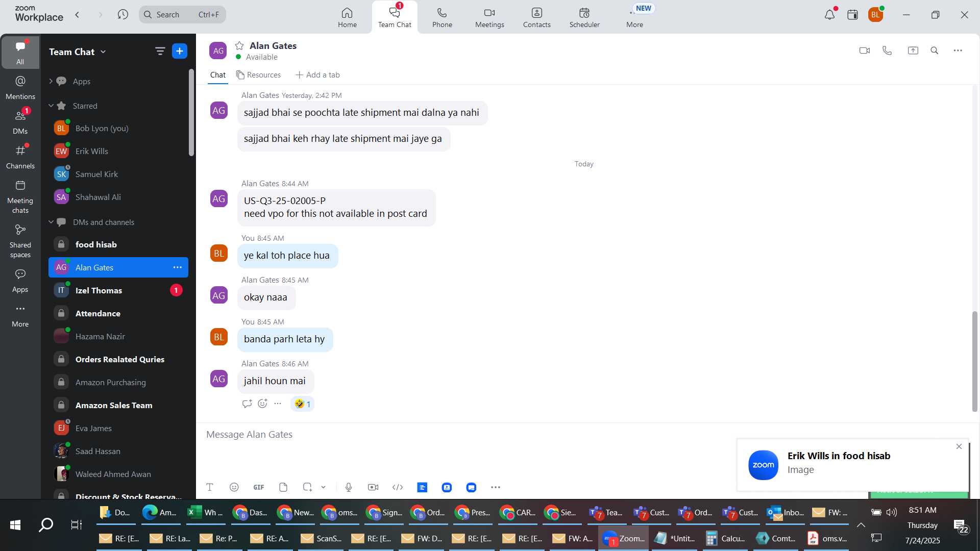Open the calendar icon in the title bar
980x551 pixels.
click(852, 15)
